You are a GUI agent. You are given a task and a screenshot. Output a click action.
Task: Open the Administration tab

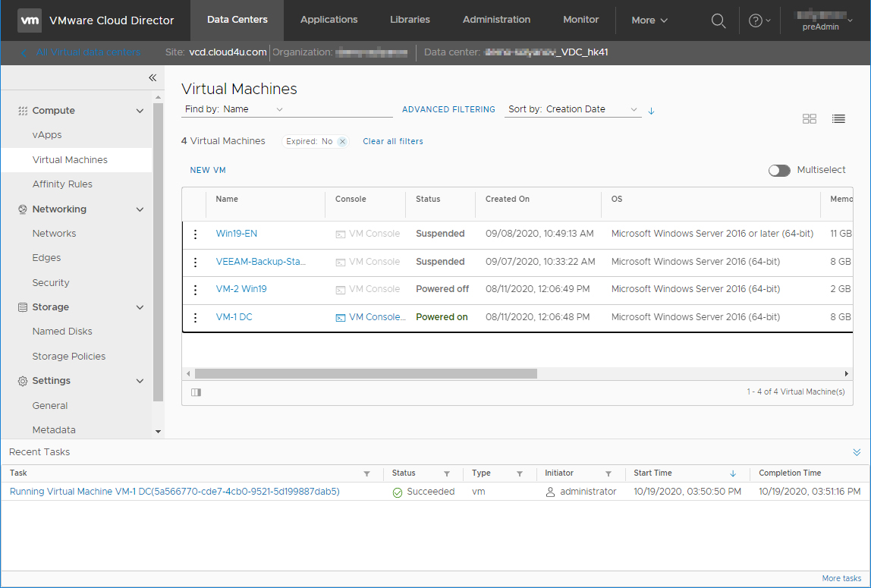coord(497,20)
